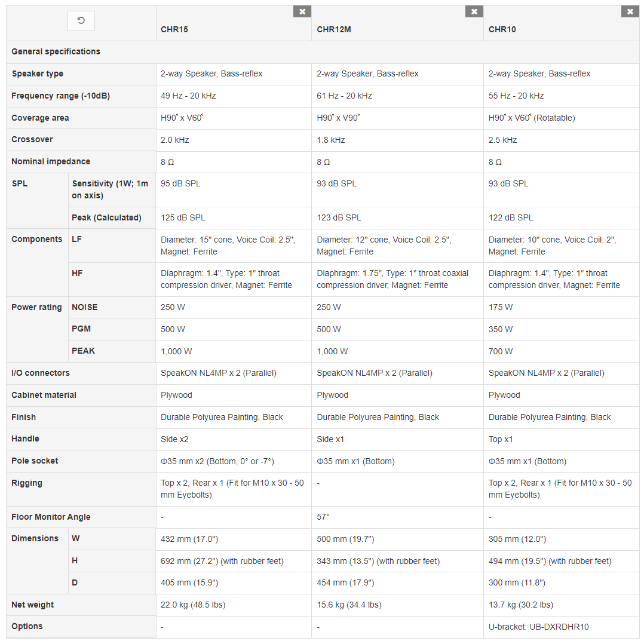This screenshot has height=644, width=644.
Task: Select the Nominal impedance row label
Action: click(x=51, y=161)
